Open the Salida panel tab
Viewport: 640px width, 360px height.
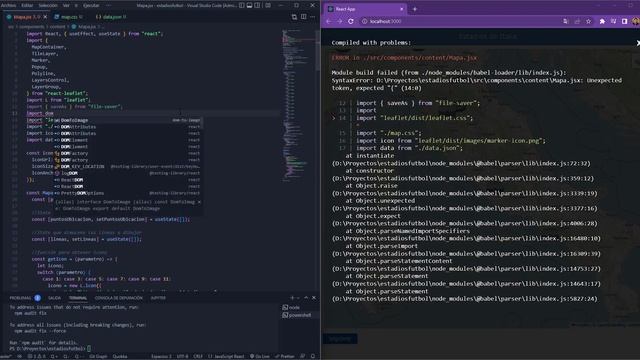coord(54,298)
